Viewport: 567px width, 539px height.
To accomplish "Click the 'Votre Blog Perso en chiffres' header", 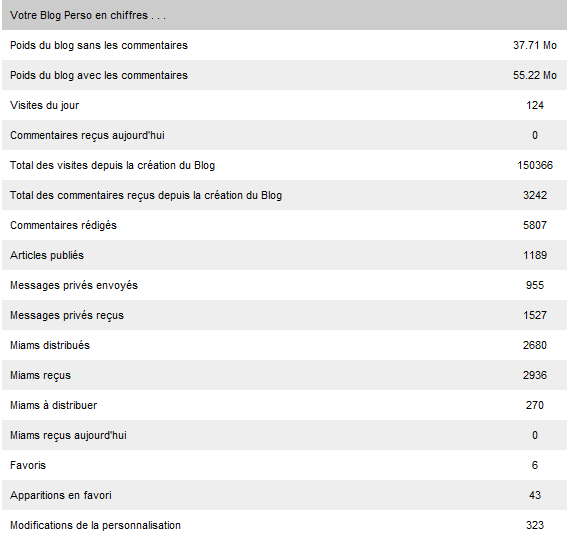I will coord(88,16).
